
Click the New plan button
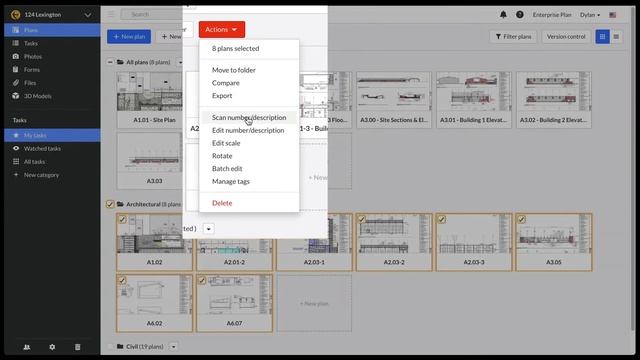pyautogui.click(x=129, y=36)
